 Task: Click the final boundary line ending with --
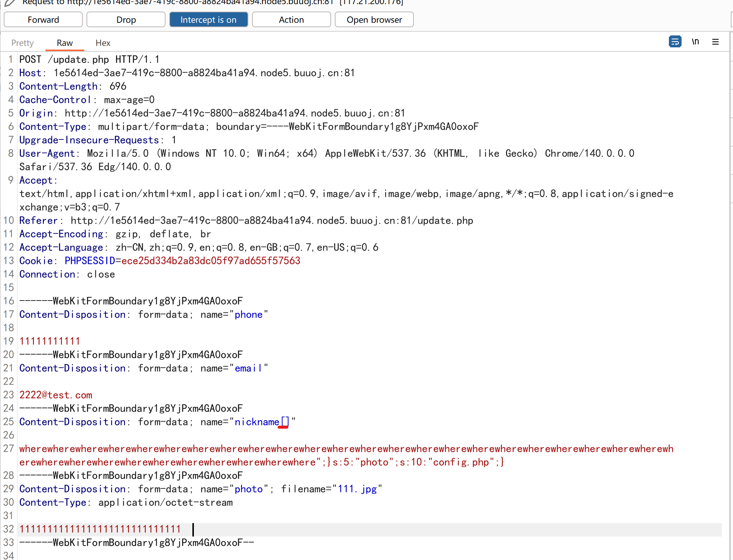click(x=136, y=543)
